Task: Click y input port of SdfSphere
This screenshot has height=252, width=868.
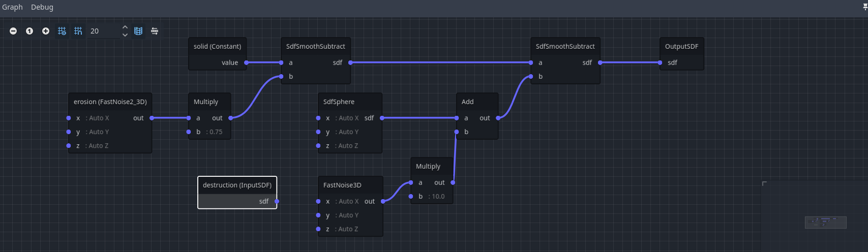Action: (x=318, y=132)
